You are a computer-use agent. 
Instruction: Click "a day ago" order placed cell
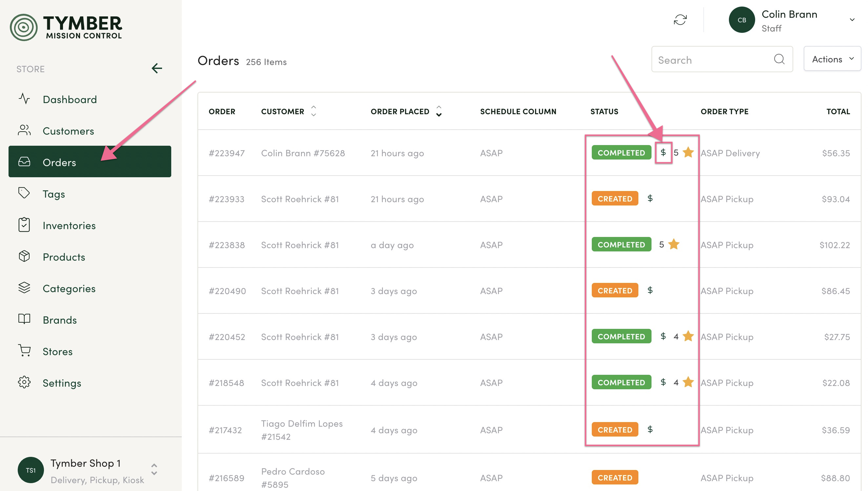[x=392, y=245]
